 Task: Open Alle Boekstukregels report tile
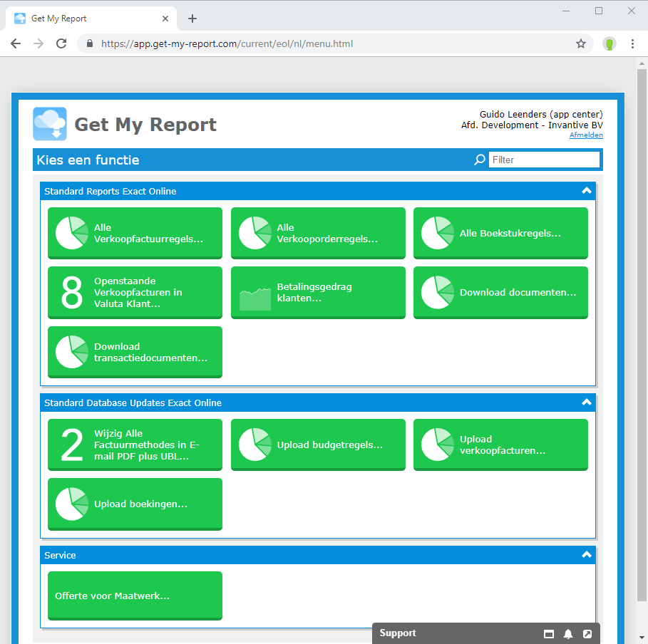(500, 233)
